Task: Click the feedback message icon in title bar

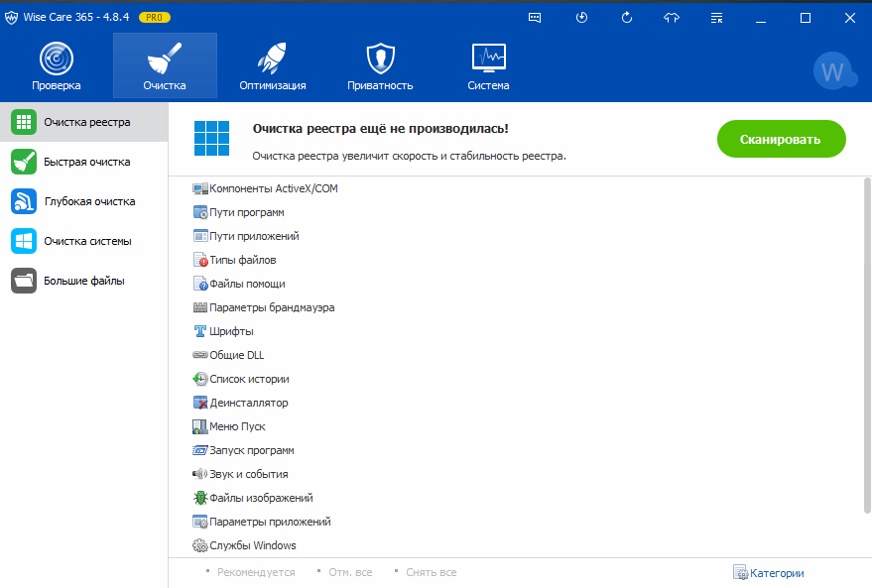Action: (535, 18)
